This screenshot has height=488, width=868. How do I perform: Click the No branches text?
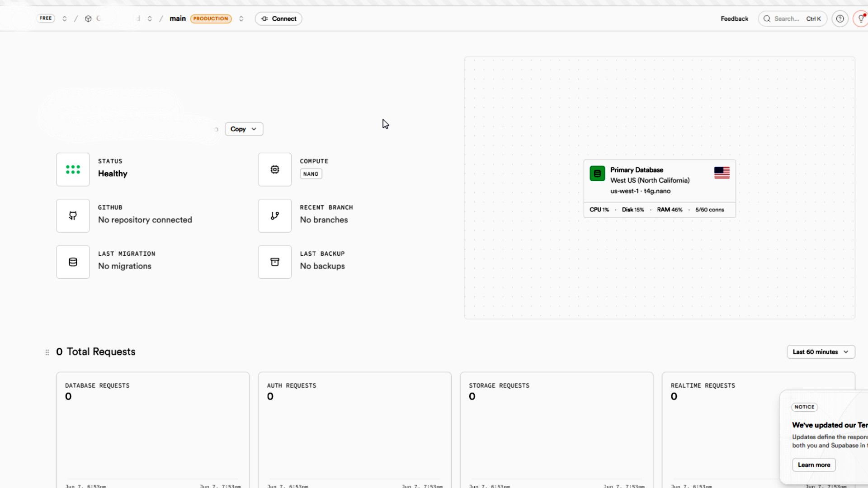point(324,220)
